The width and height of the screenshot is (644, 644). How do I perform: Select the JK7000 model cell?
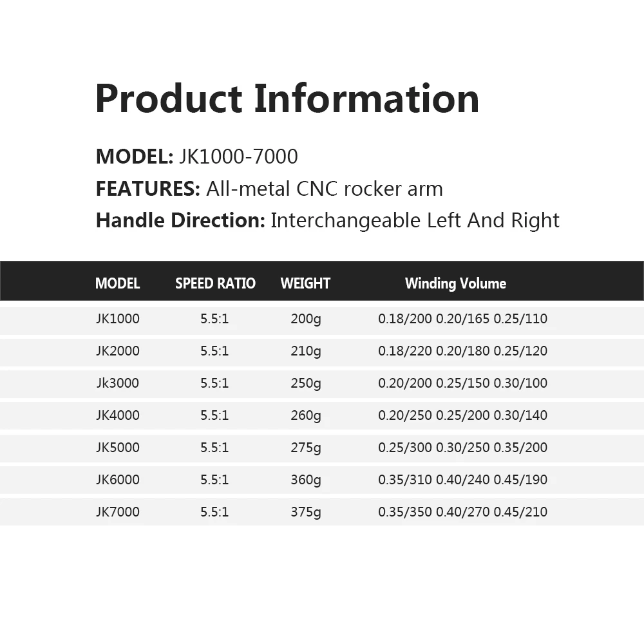(x=118, y=512)
